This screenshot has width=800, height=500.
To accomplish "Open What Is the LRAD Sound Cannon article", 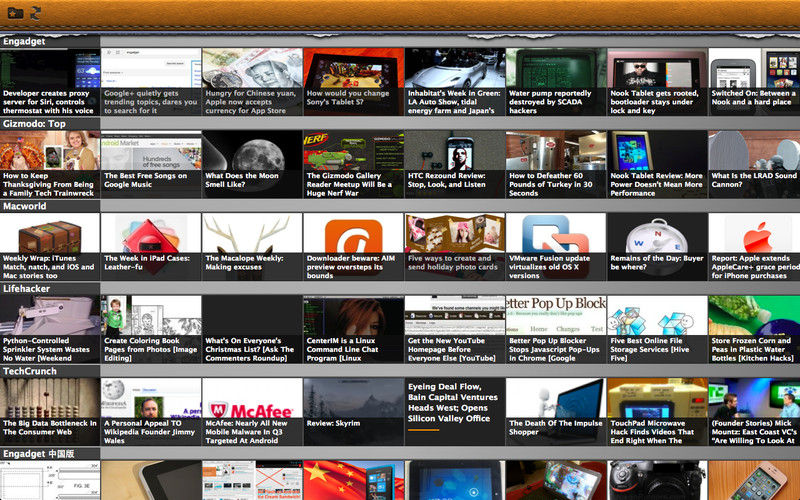I will point(754,164).
